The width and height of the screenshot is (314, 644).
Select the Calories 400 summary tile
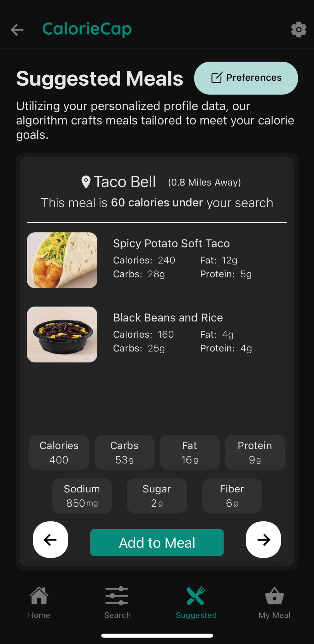59,452
